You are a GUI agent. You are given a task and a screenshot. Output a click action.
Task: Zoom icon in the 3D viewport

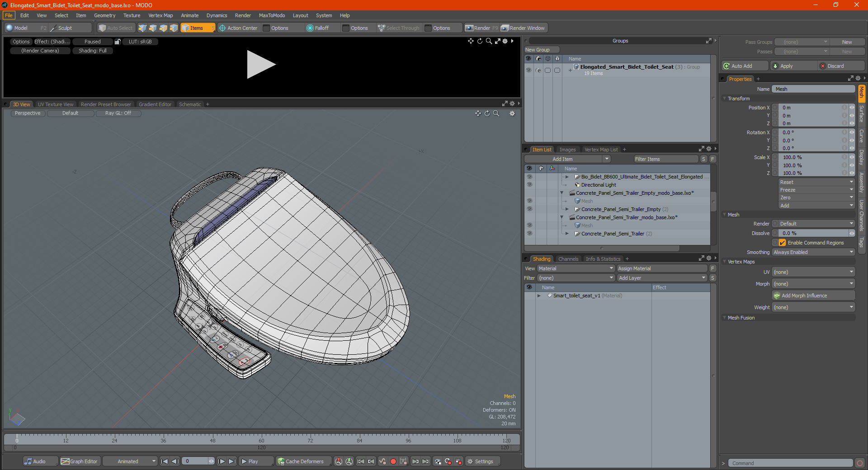click(496, 113)
